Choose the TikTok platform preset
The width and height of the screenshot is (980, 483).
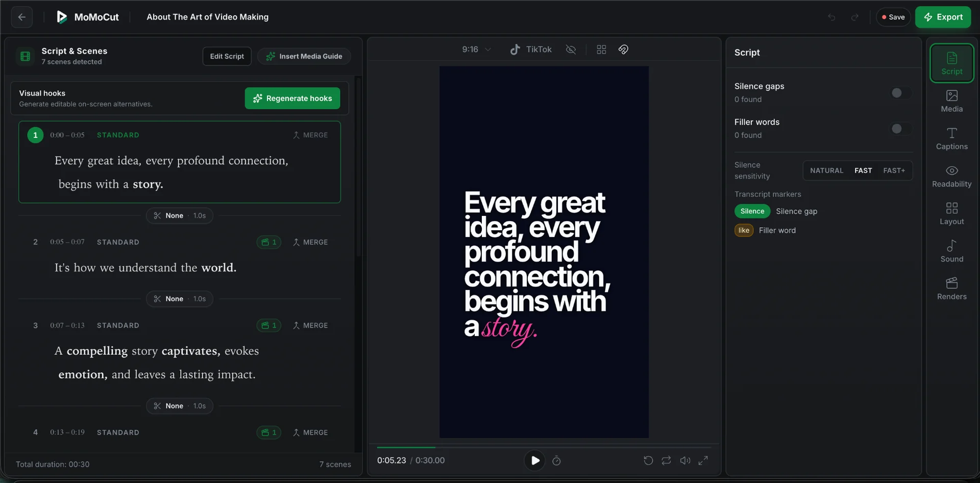pos(531,50)
